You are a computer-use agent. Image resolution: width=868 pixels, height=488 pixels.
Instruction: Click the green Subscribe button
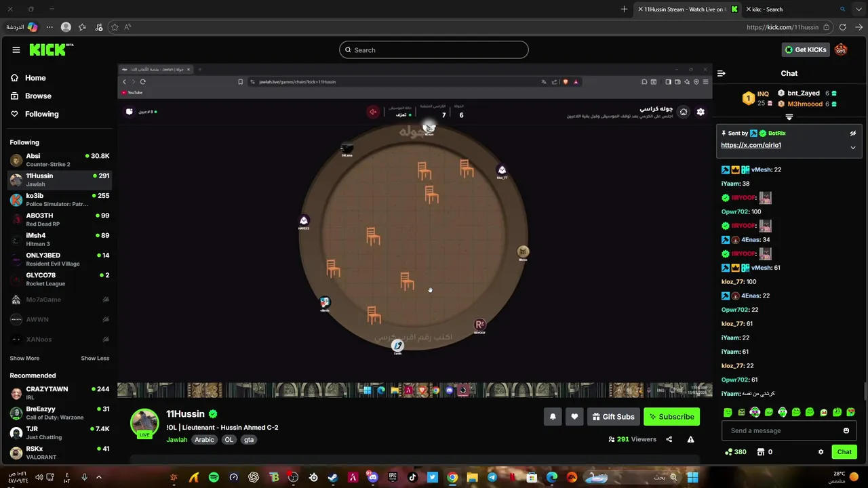coord(671,417)
